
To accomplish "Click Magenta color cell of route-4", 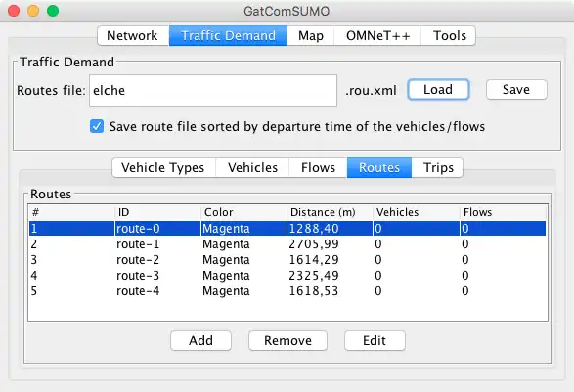I will tap(226, 291).
